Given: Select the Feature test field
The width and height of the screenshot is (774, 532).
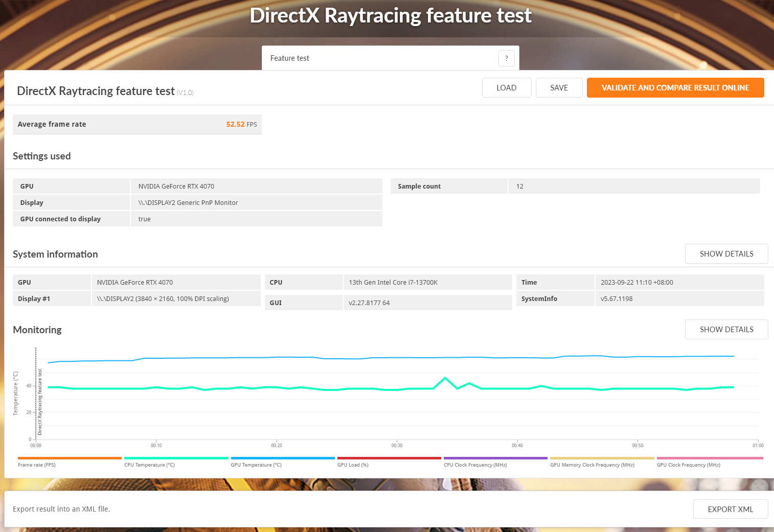Looking at the screenshot, I should 391,58.
